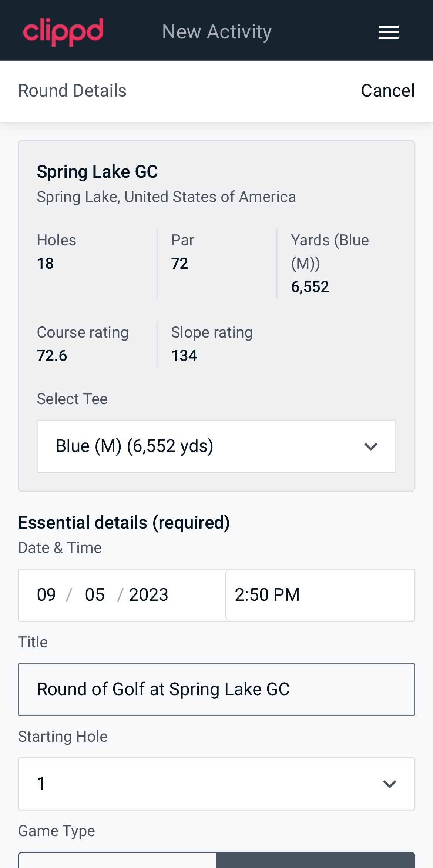The image size is (433, 868).
Task: Select the day field showing 05
Action: click(x=95, y=595)
